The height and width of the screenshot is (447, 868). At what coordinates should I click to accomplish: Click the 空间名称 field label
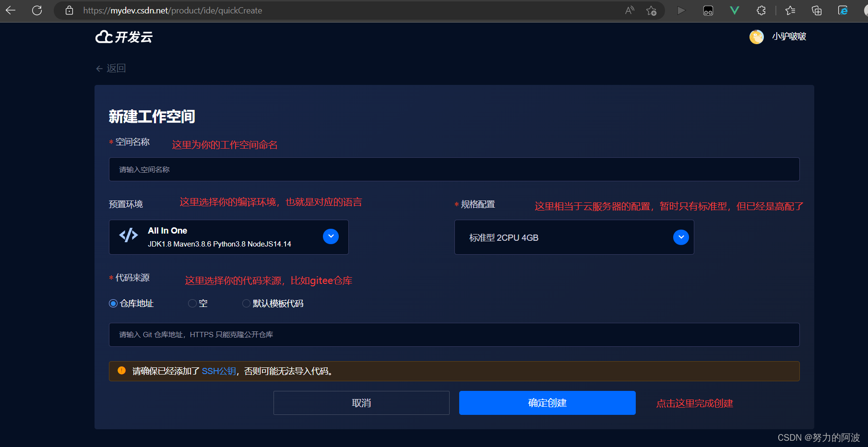(x=133, y=142)
